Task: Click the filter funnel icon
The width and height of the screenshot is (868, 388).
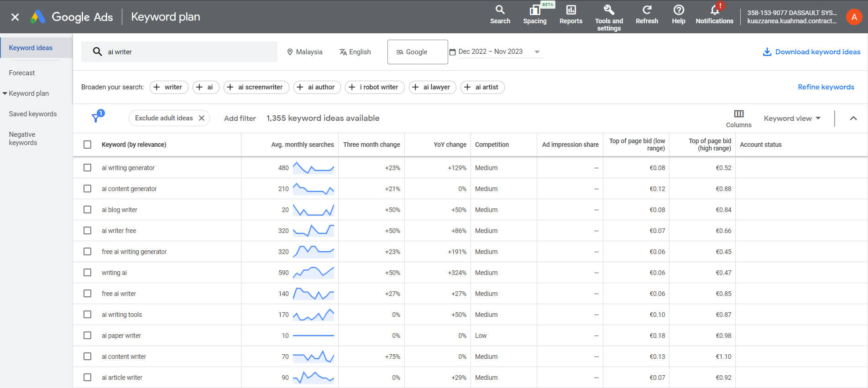Action: click(x=96, y=118)
